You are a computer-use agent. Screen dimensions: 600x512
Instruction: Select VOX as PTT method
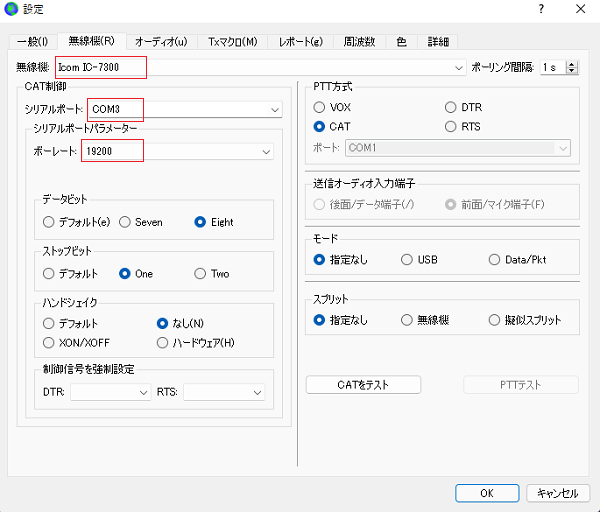320,107
